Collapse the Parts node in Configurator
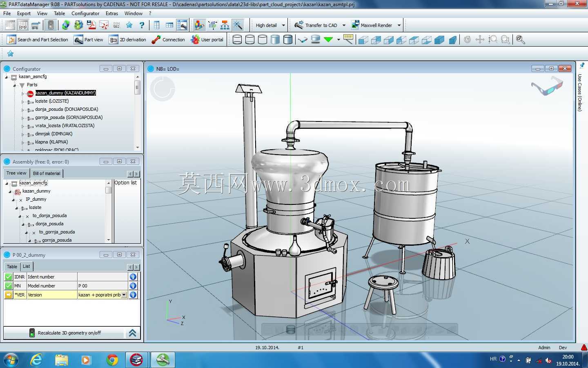Screen dimensions: 588x368 (x=15, y=85)
